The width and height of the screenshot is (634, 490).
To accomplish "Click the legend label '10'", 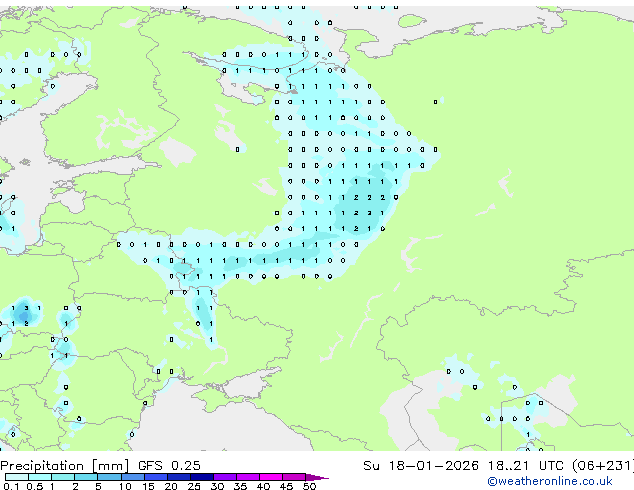I will tap(125, 486).
